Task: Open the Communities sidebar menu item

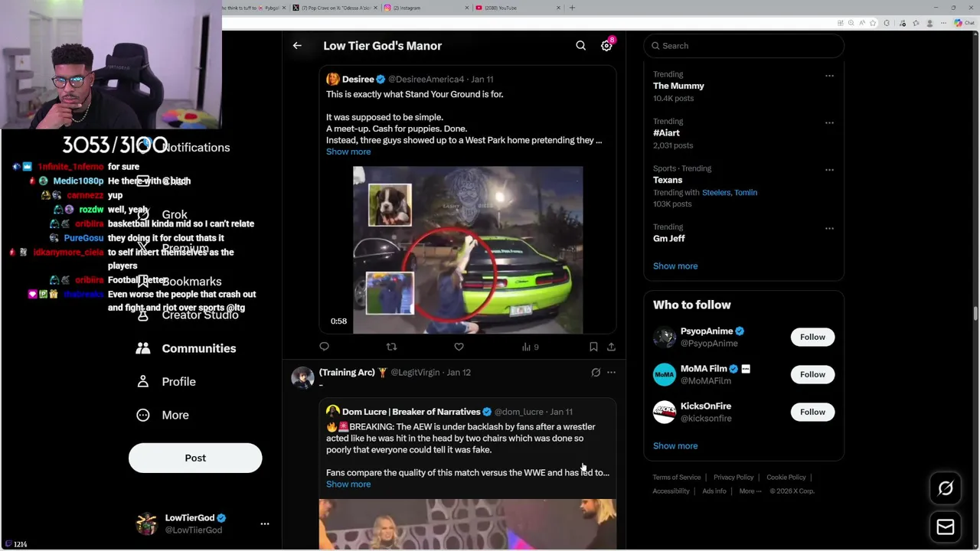Action: click(185, 348)
